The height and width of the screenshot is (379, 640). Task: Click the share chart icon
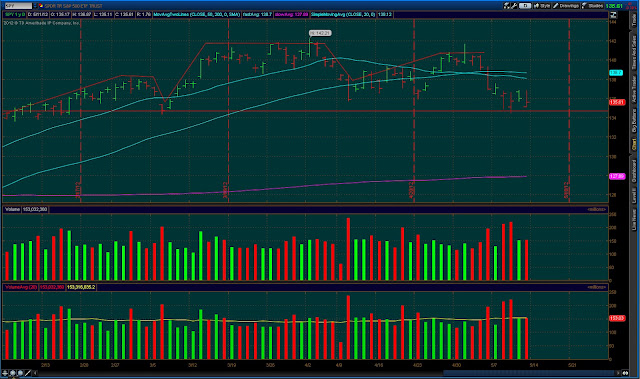tap(507, 6)
